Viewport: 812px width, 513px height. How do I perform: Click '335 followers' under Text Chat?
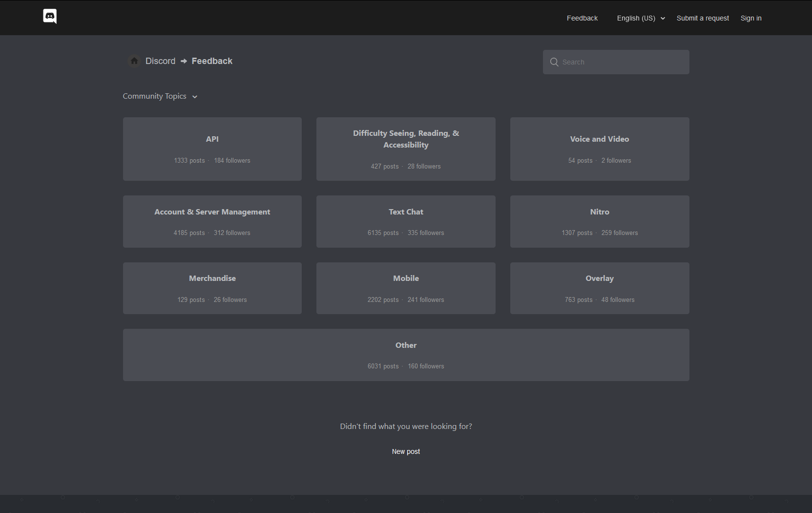(x=426, y=233)
